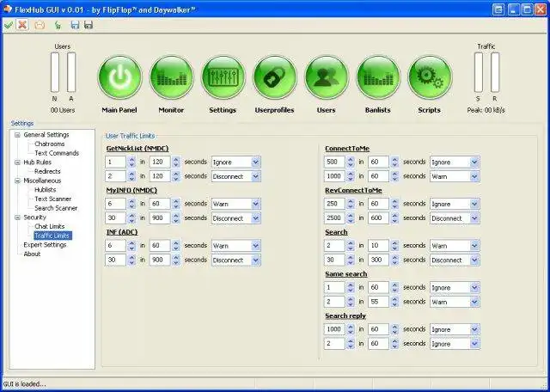Collapse the Hub Rules tree node
Screen dimensions: 550x392
(17, 162)
